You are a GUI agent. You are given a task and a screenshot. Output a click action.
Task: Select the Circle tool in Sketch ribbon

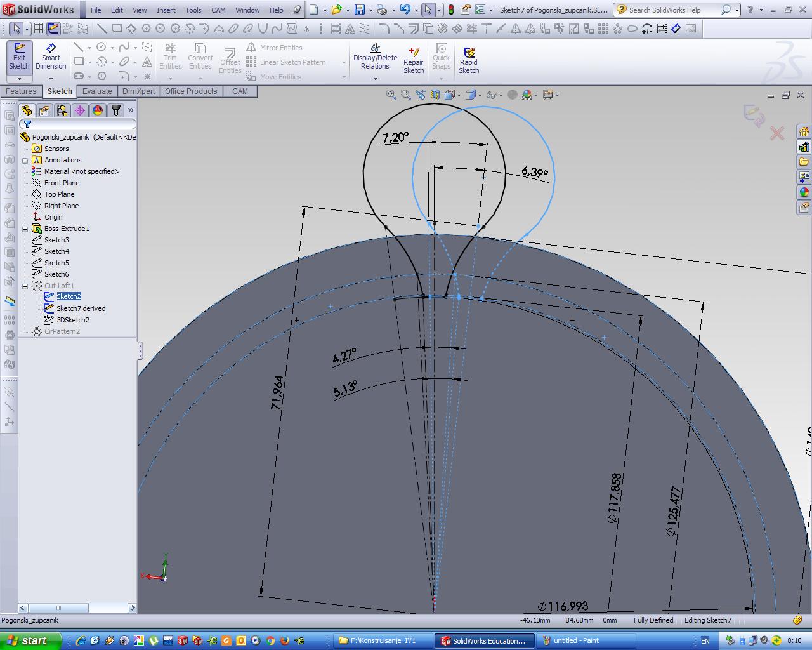pos(101,48)
